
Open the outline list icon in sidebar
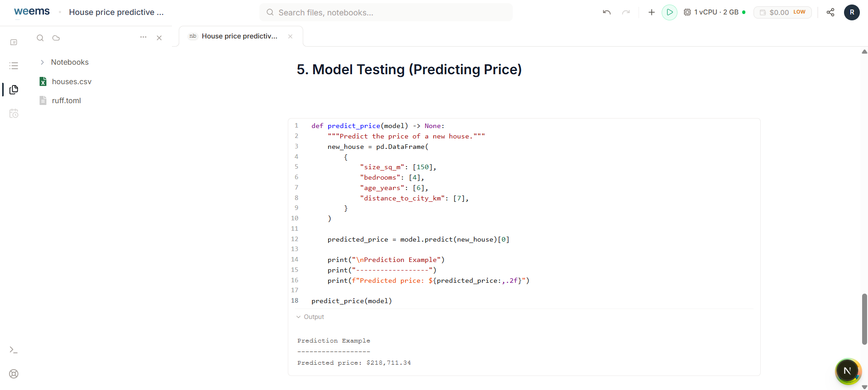[x=14, y=66]
